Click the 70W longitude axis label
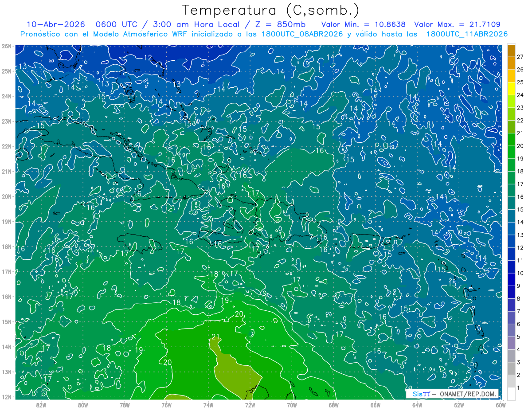 point(292,405)
